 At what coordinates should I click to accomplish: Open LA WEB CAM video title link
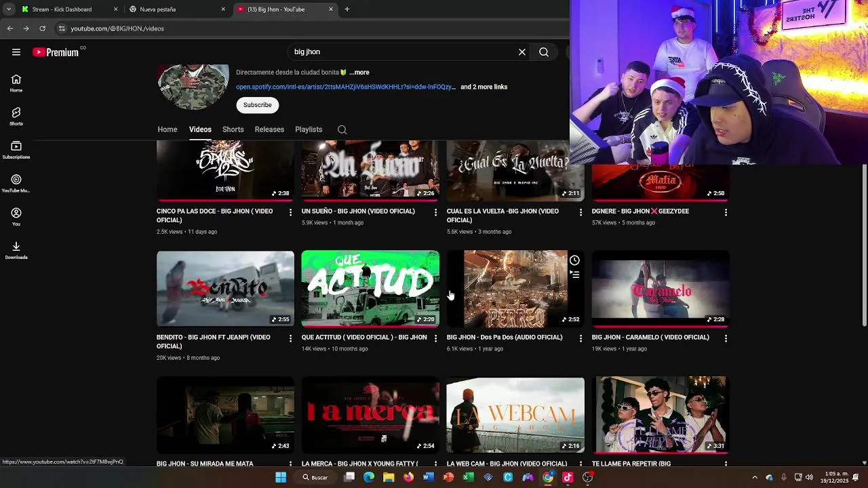click(507, 464)
